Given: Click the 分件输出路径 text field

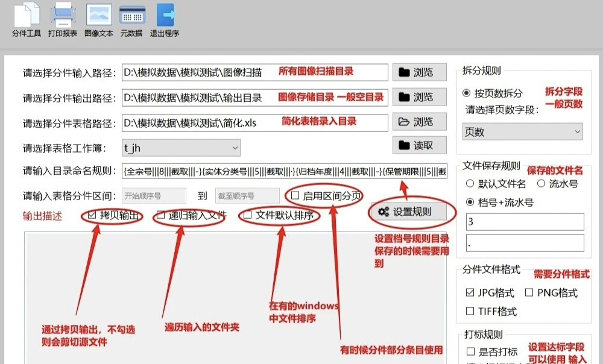Looking at the screenshot, I should (255, 98).
